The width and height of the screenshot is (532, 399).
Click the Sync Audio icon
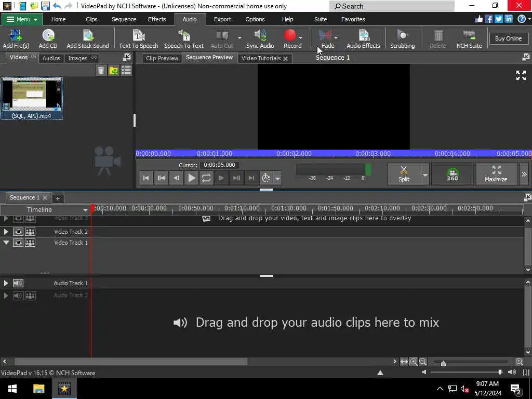coord(260,38)
